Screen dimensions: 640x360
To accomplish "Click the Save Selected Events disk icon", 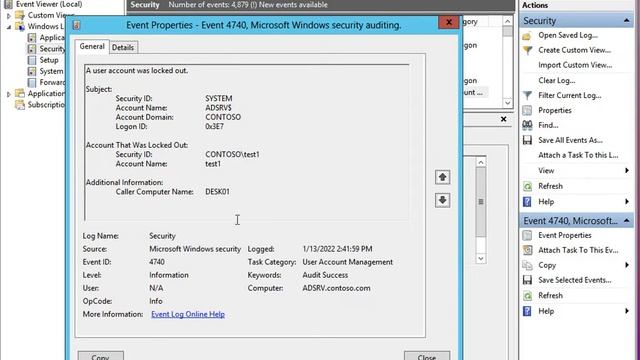I will pos(527,280).
